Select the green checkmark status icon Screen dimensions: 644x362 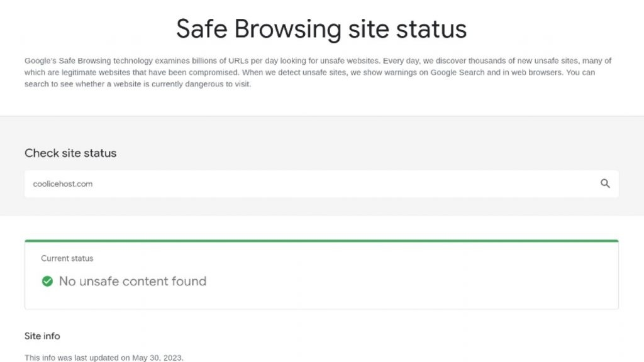pyautogui.click(x=47, y=282)
